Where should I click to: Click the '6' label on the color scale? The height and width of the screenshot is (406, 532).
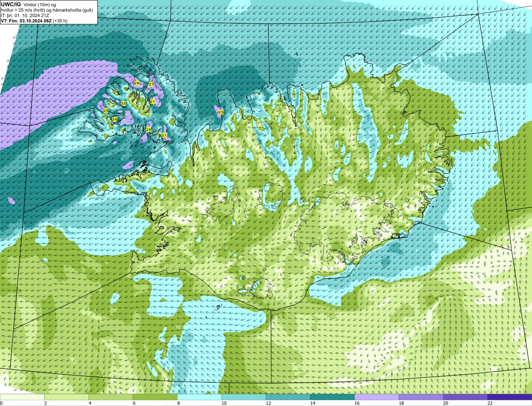[134, 403]
